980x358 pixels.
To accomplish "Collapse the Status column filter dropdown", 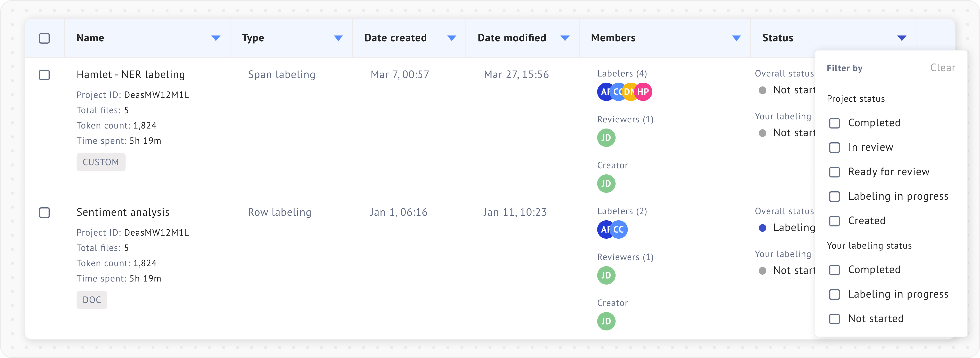I will 902,38.
